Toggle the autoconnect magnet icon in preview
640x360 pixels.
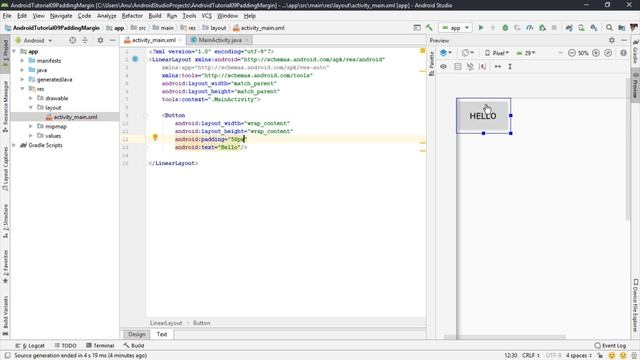click(x=470, y=67)
